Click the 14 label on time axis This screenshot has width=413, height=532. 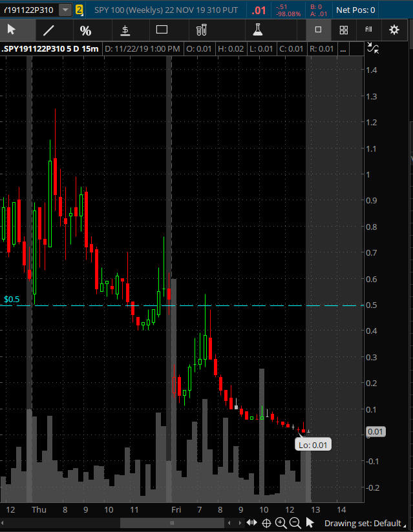341,509
